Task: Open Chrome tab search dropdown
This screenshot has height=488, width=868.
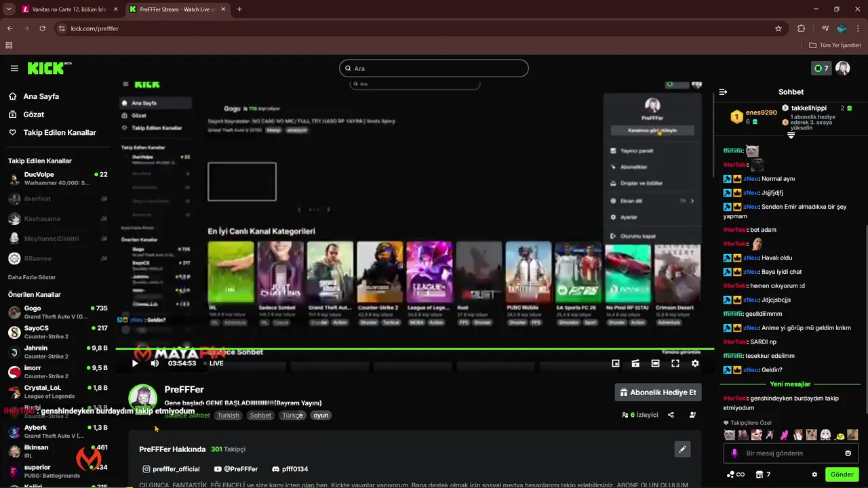Action: [x=9, y=9]
